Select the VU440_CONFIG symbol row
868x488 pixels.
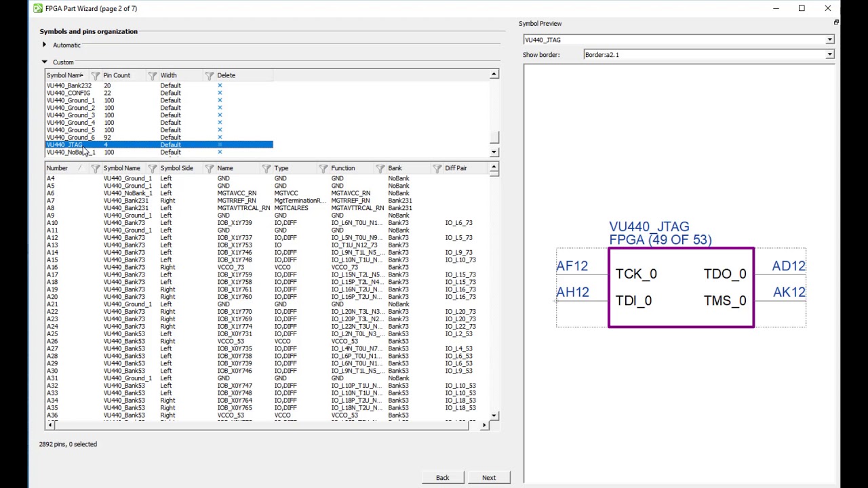(x=159, y=93)
